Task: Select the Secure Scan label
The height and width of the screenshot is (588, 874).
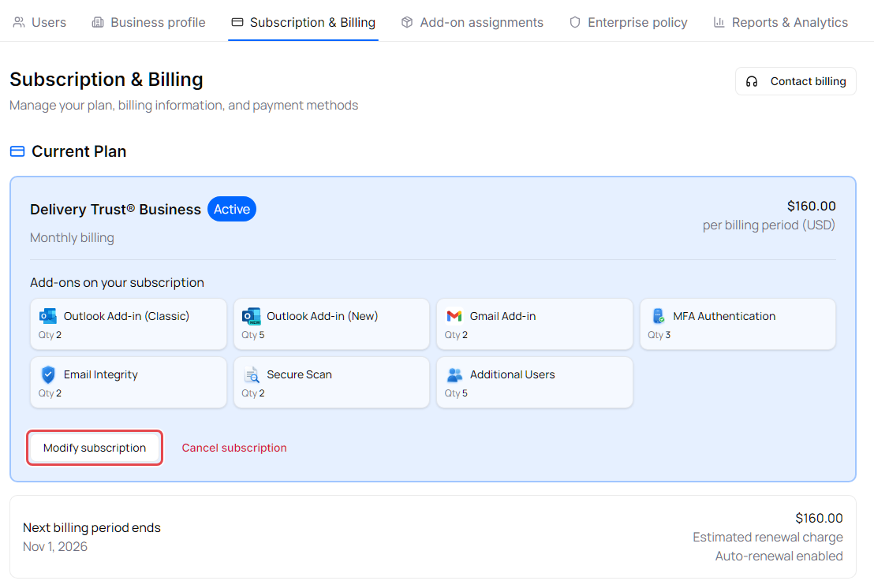Action: coord(299,374)
